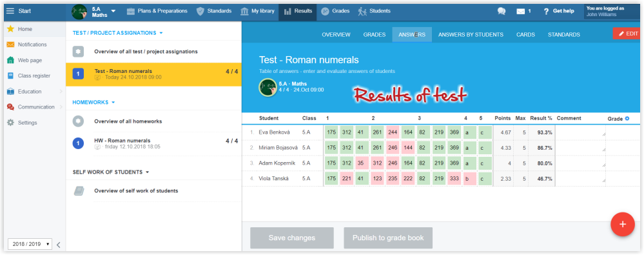644x255 pixels.
Task: Click the 5.A Maths class avatar
Action: [x=79, y=12]
